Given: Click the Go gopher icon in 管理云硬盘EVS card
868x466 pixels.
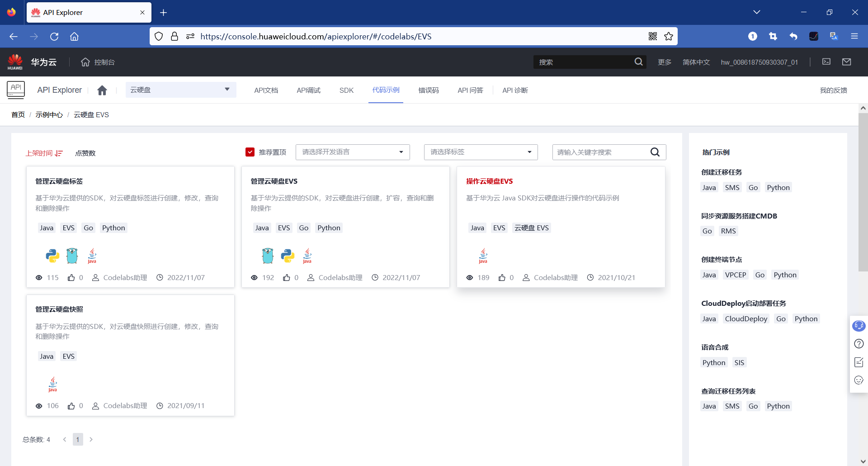Looking at the screenshot, I should (x=268, y=256).
